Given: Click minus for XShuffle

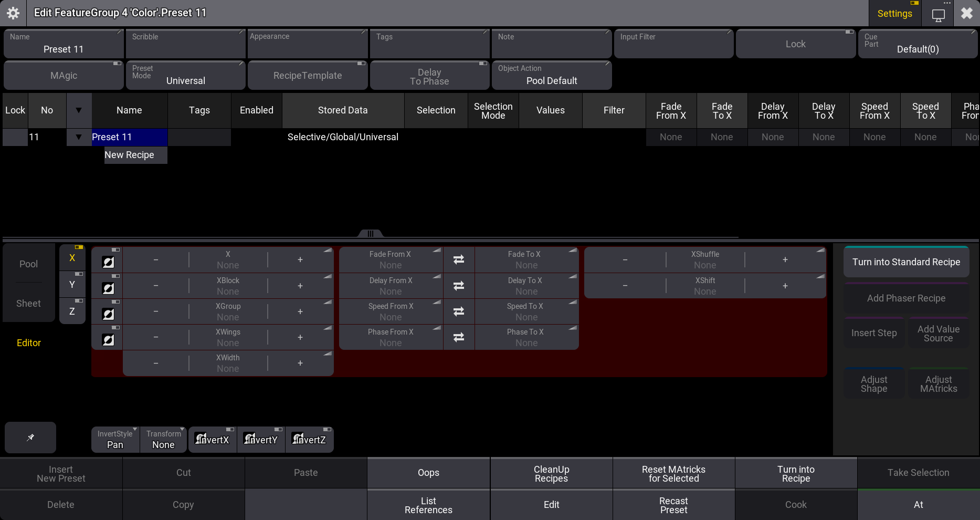Looking at the screenshot, I should pos(625,259).
